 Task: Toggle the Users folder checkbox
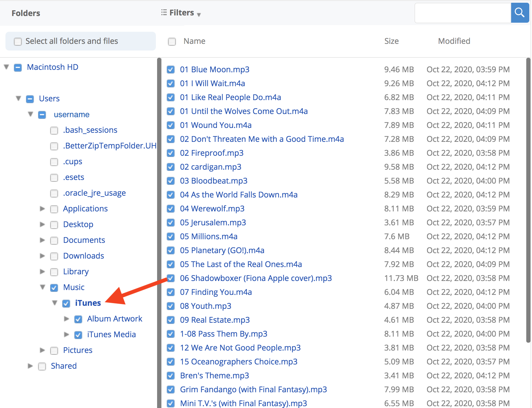point(30,99)
